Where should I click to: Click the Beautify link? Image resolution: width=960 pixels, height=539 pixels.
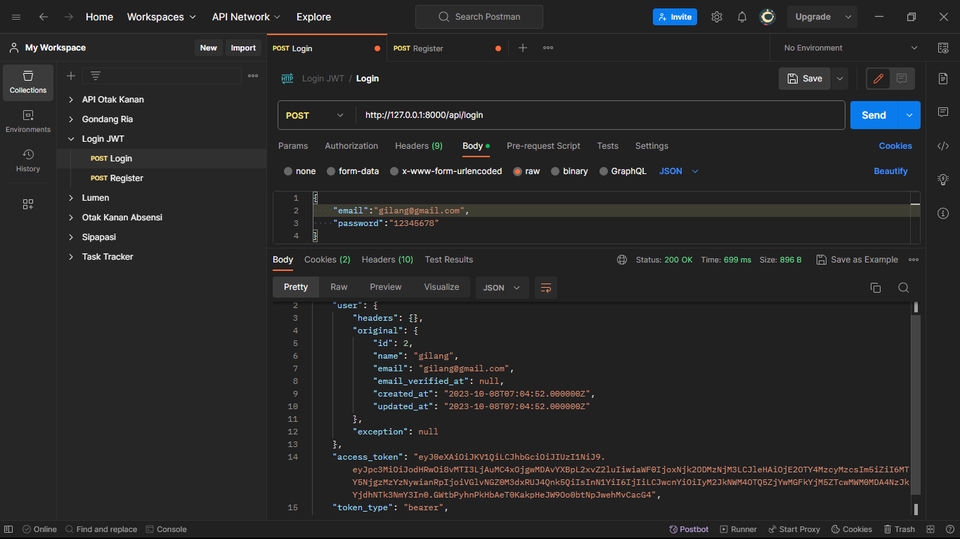click(890, 171)
